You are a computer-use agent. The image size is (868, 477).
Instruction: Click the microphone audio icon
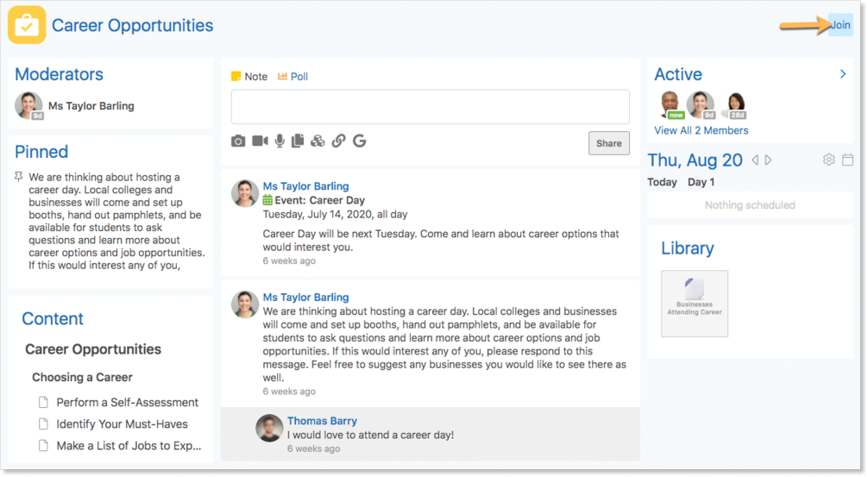point(280,141)
